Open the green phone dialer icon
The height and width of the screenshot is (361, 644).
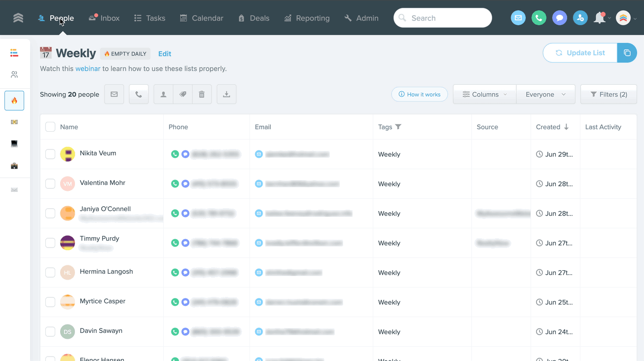click(x=539, y=18)
